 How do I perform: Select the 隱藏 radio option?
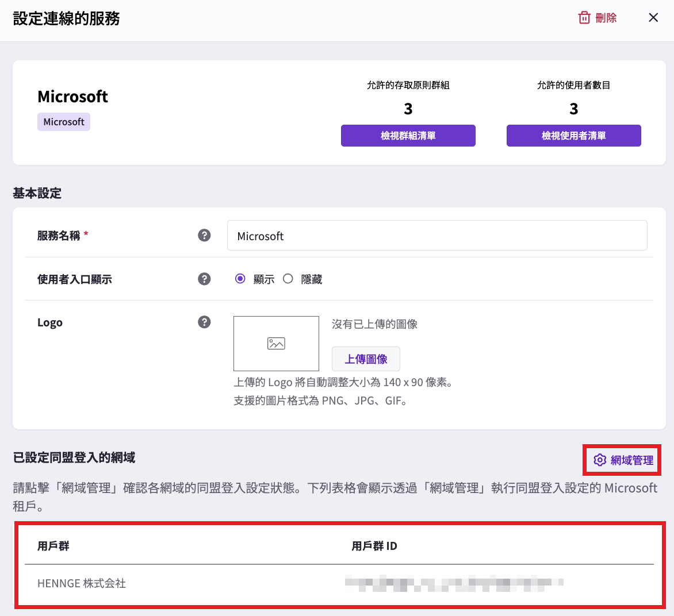[x=288, y=279]
